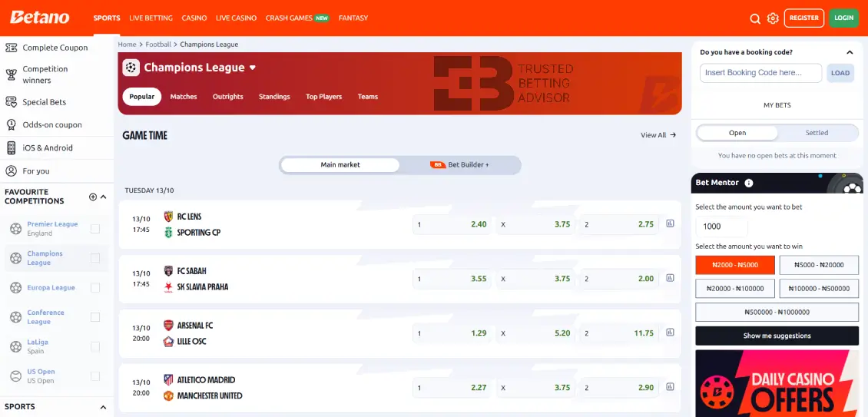Show Open bets
The image size is (868, 417).
737,133
